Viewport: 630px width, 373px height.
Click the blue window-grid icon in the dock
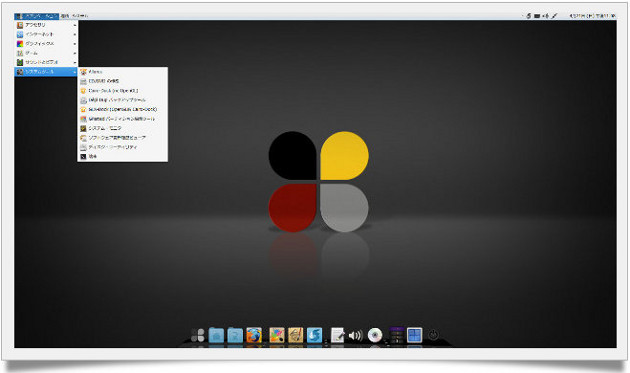[x=414, y=335]
